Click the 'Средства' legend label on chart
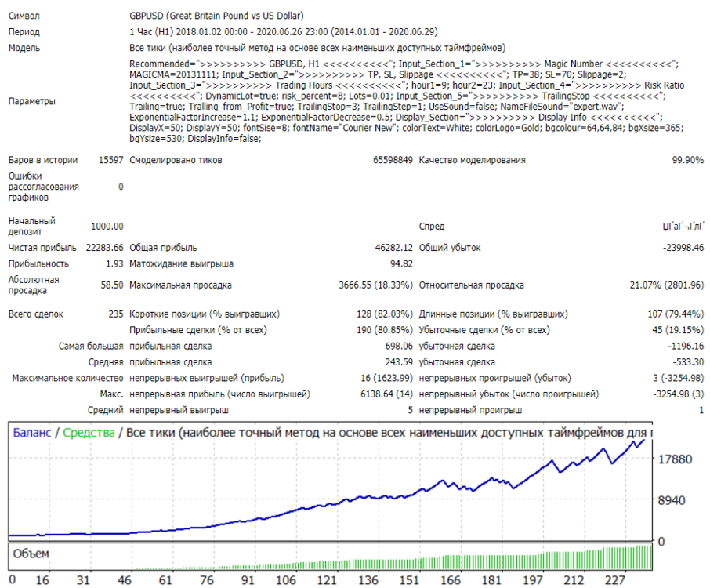 coord(89,433)
